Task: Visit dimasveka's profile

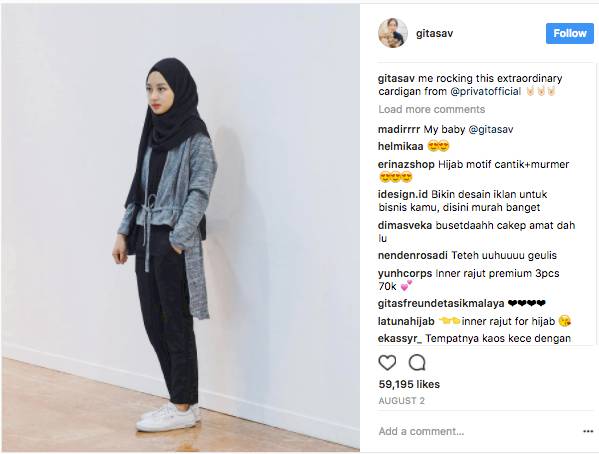Action: click(x=405, y=225)
